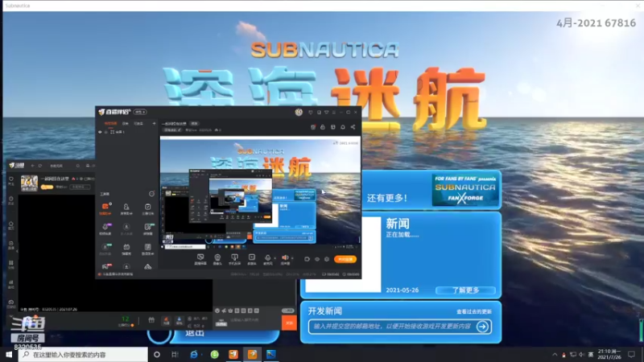Screen dimensions: 644x362
Task: Click the Cortana circle on taskbar
Action: [x=157, y=354]
